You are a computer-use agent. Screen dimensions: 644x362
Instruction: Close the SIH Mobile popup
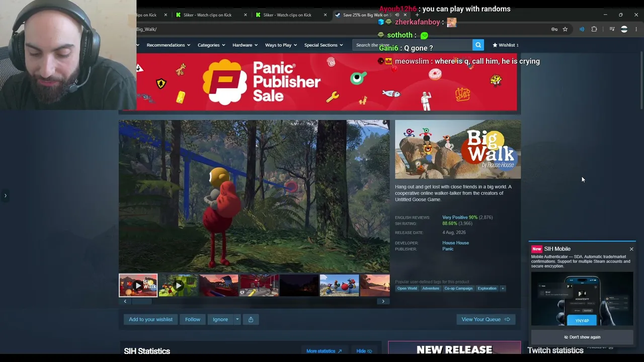tap(631, 249)
